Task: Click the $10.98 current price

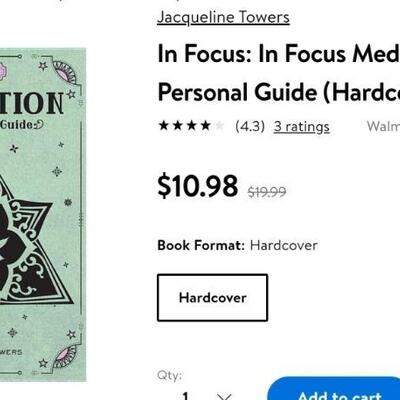Action: [198, 186]
